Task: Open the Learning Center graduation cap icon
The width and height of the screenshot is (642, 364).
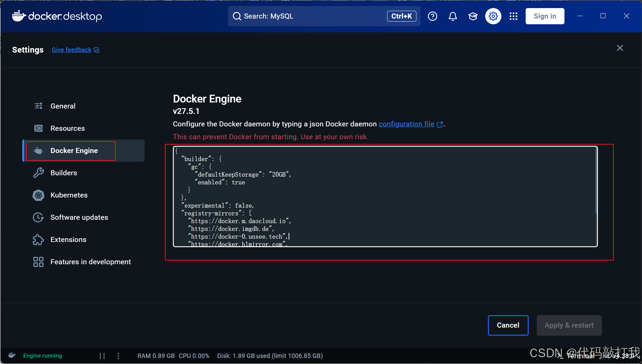Action: click(473, 16)
